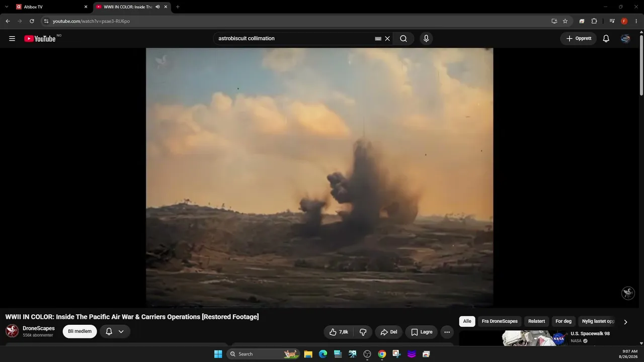Open the DroneScapes channel name link
This screenshot has width=644, height=362.
coord(39,328)
